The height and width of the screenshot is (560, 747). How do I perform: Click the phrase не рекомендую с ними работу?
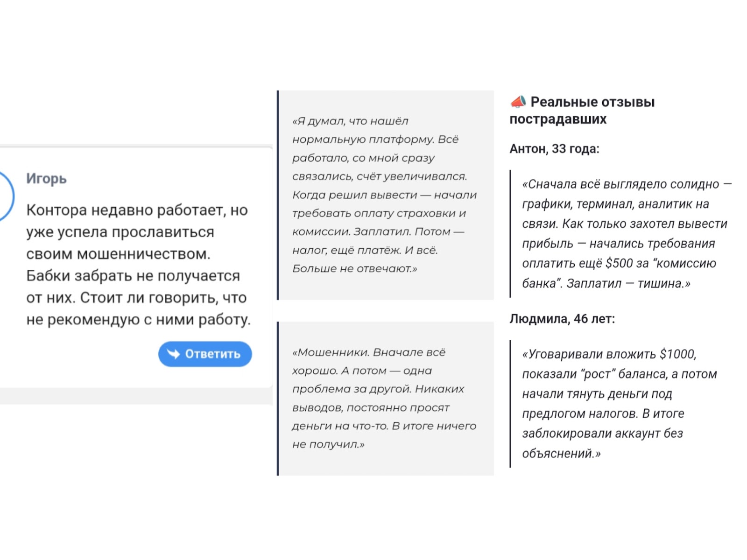pyautogui.click(x=138, y=320)
